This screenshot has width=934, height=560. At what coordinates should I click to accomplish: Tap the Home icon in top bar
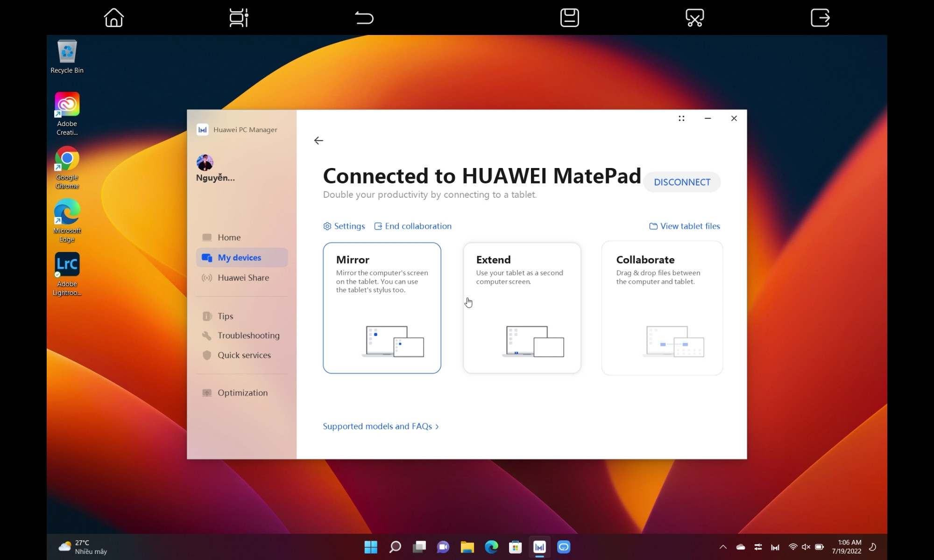click(x=113, y=18)
